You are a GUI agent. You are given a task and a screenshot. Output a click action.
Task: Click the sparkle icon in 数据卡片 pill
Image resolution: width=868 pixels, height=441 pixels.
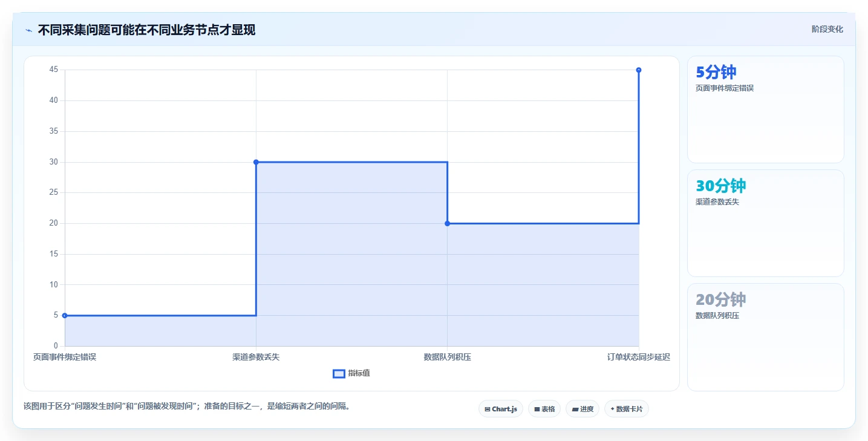click(x=612, y=409)
